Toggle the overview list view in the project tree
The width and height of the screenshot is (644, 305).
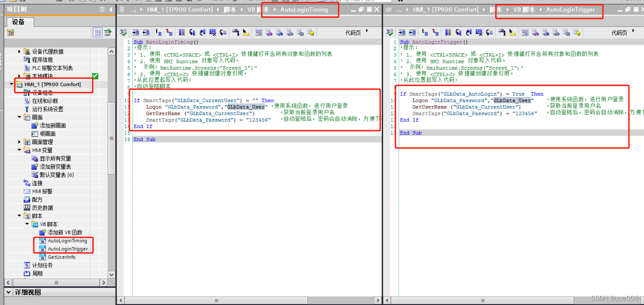click(x=98, y=33)
